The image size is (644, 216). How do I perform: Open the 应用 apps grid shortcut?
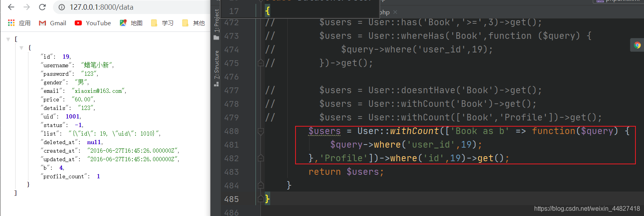click(x=19, y=23)
